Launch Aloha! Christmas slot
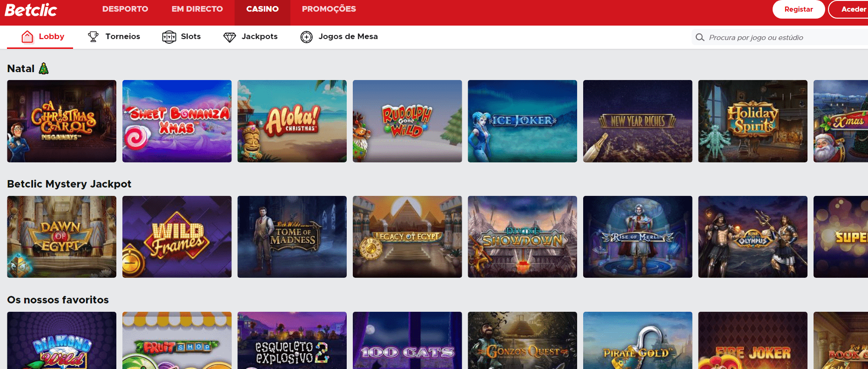 292,121
